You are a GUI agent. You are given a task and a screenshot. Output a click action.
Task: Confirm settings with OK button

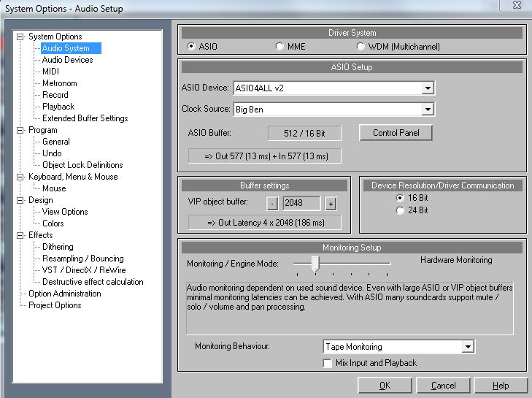tap(385, 386)
